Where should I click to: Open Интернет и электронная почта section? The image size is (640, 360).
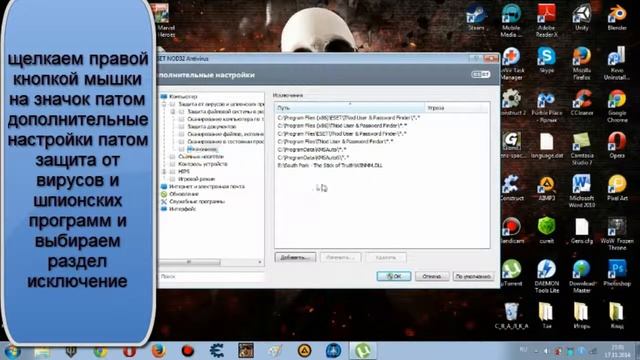(x=207, y=187)
